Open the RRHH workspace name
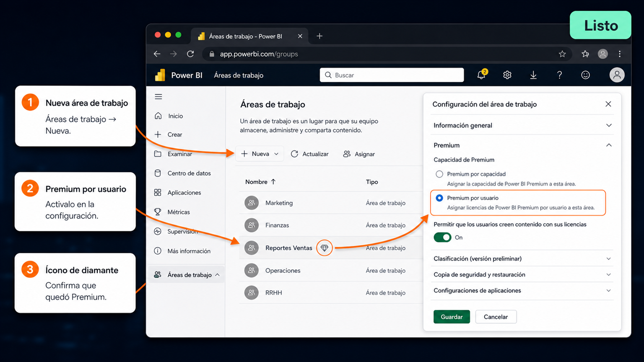This screenshot has width=644, height=362. click(274, 292)
